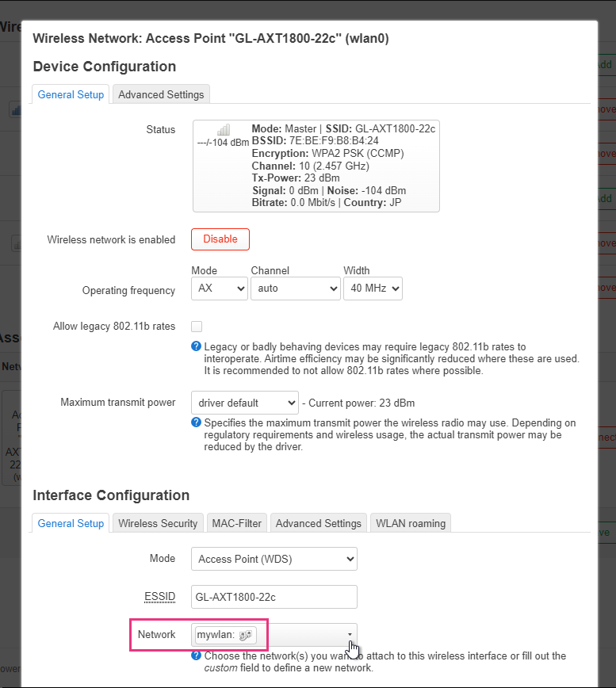Open the operating frequency Mode AX dropdown
The image size is (616, 688).
tap(220, 289)
